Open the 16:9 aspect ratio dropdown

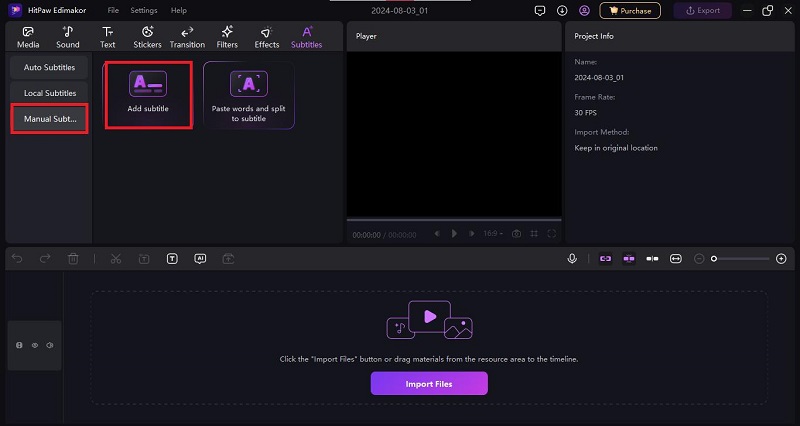click(494, 234)
